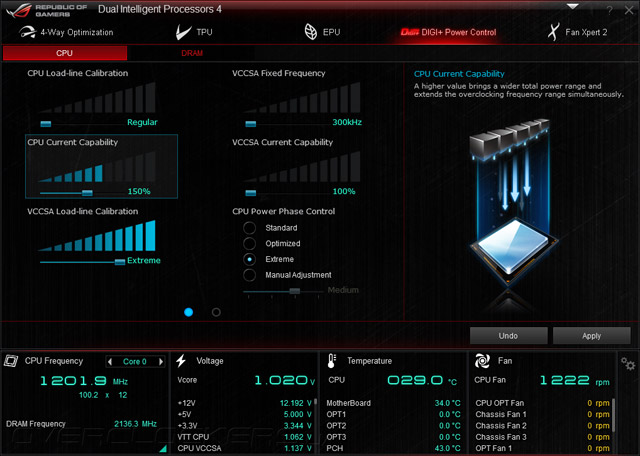Click the Apply button
The width and height of the screenshot is (640, 456).
coord(591,336)
